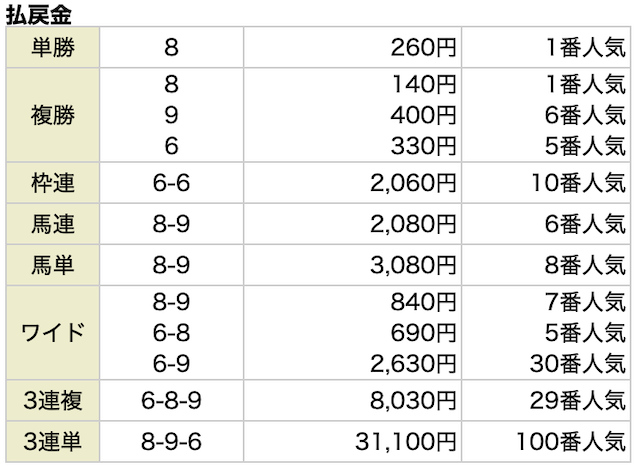Click the 6-6 枠連 combination cell

[171, 183]
